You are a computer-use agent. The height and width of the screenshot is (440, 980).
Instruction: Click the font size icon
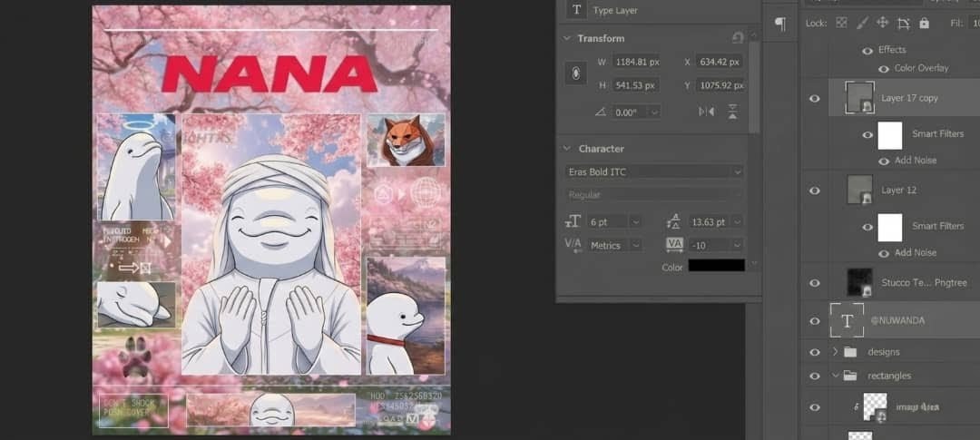tap(573, 221)
